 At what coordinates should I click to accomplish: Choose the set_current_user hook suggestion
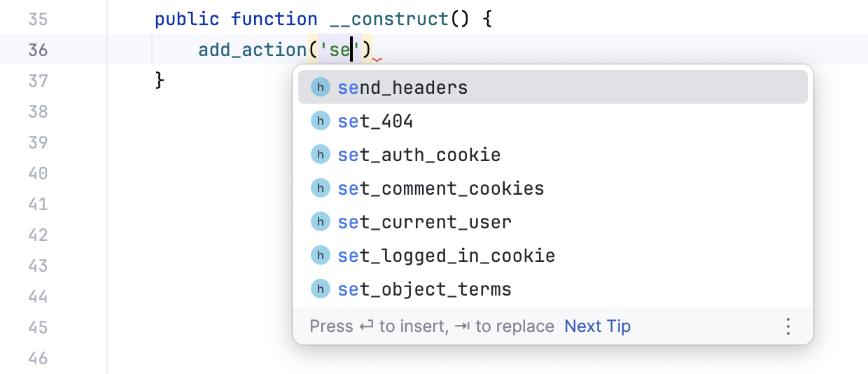[425, 222]
